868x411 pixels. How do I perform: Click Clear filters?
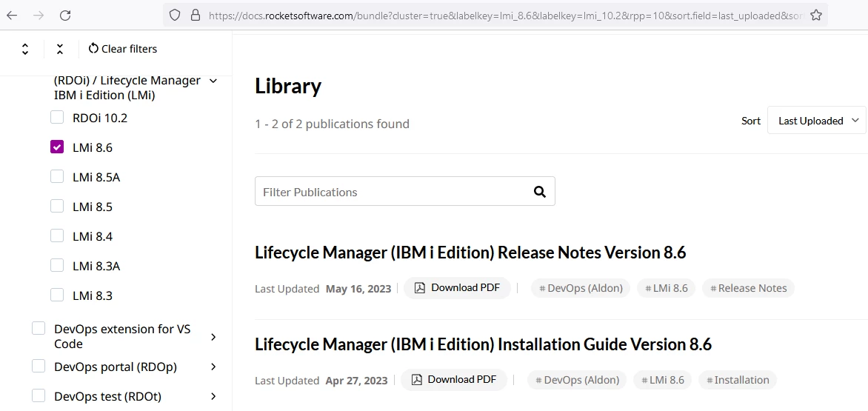click(122, 49)
